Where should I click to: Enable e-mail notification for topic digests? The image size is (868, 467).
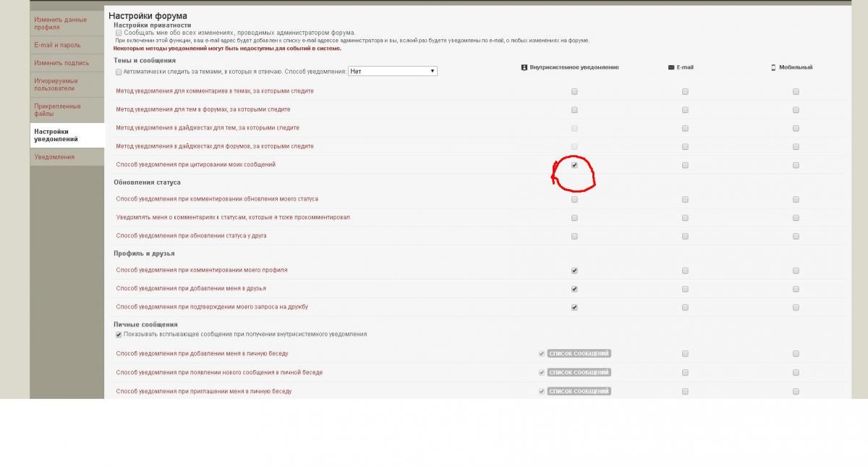(x=685, y=128)
